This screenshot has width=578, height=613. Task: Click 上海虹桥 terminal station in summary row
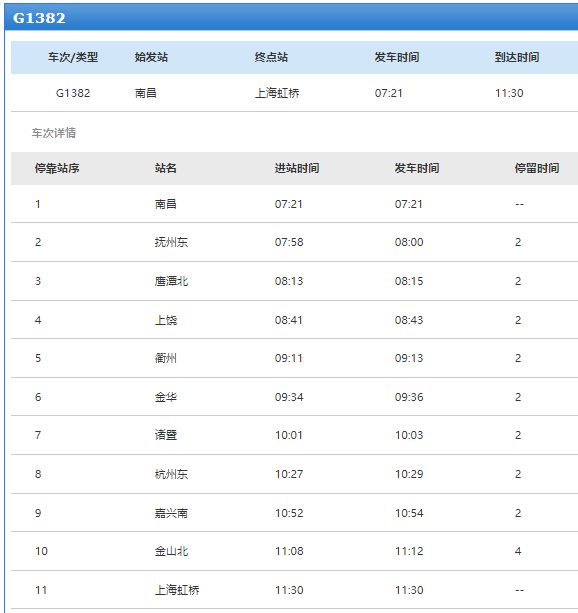(277, 93)
